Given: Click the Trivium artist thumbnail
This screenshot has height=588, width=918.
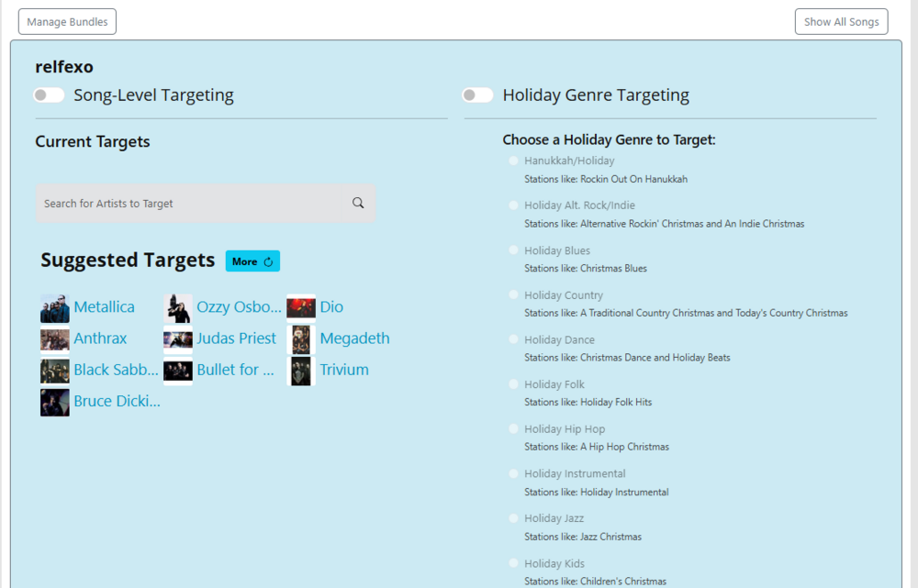Looking at the screenshot, I should pos(301,372).
